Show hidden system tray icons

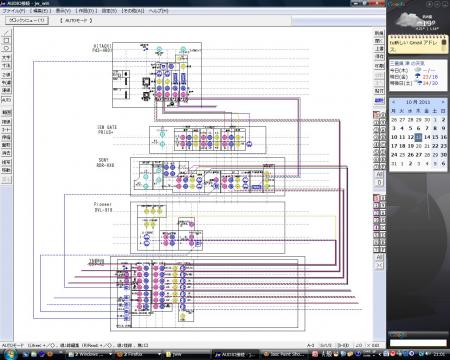(379, 354)
